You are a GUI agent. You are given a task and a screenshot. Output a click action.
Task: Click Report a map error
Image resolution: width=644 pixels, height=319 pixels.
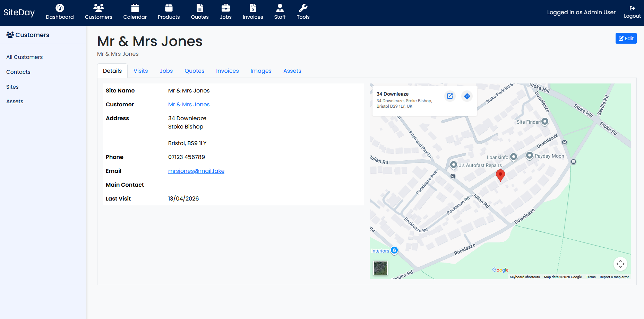pos(614,277)
